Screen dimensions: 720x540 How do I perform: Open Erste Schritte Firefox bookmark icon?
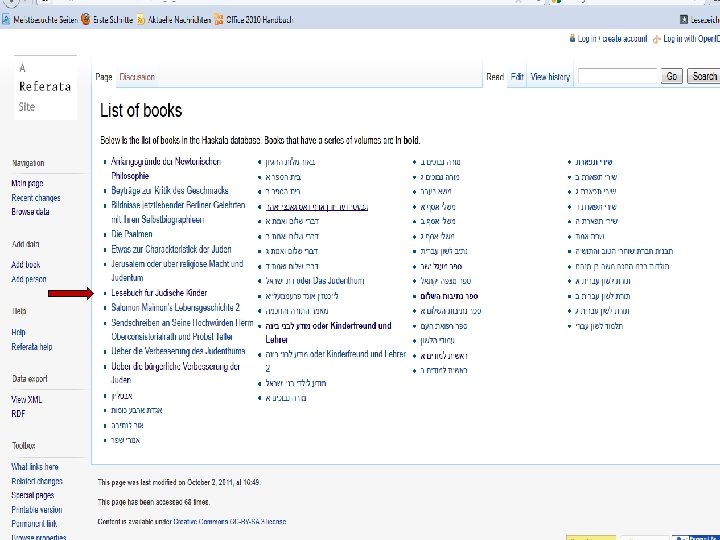[x=85, y=19]
